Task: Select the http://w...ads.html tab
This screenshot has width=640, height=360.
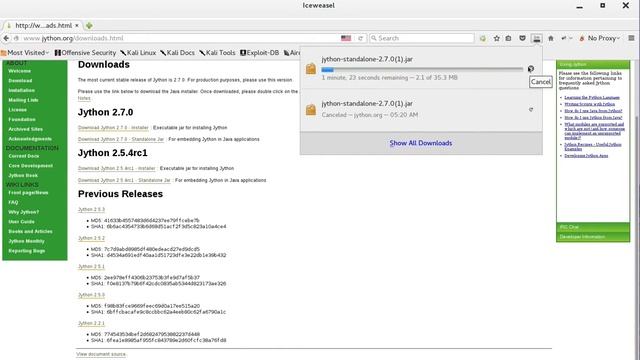Action: point(43,25)
